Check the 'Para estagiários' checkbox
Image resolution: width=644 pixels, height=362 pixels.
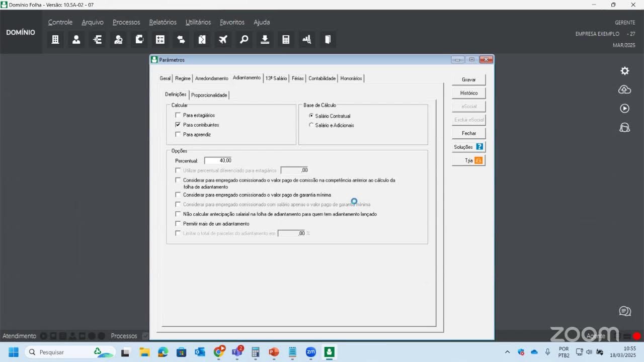[x=178, y=115]
